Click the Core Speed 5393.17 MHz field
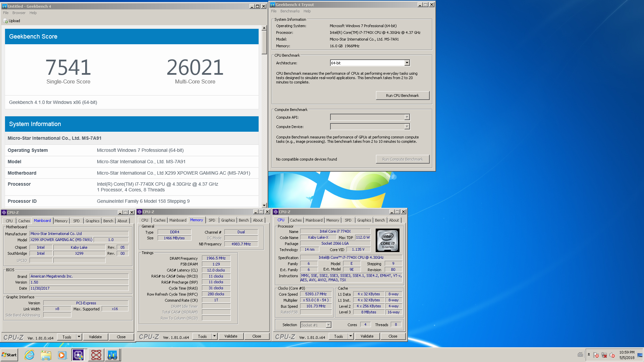Viewport: 644px width, 362px height. click(x=316, y=294)
